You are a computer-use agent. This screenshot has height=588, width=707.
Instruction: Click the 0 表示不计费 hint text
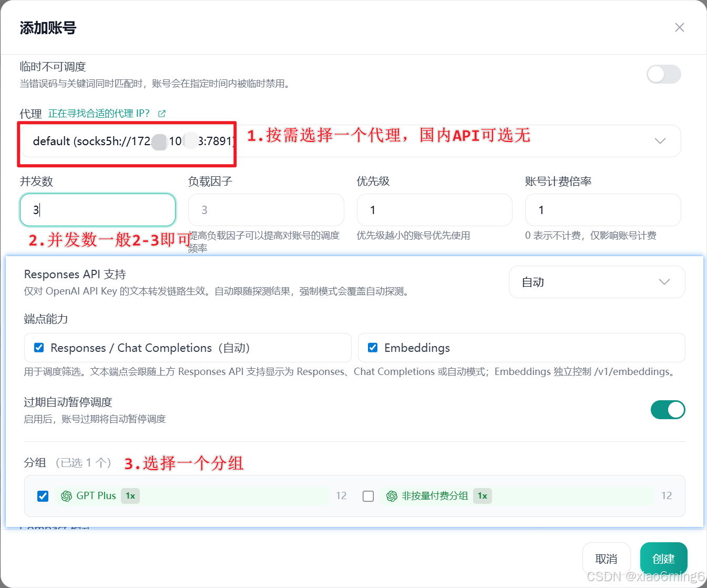tap(591, 236)
